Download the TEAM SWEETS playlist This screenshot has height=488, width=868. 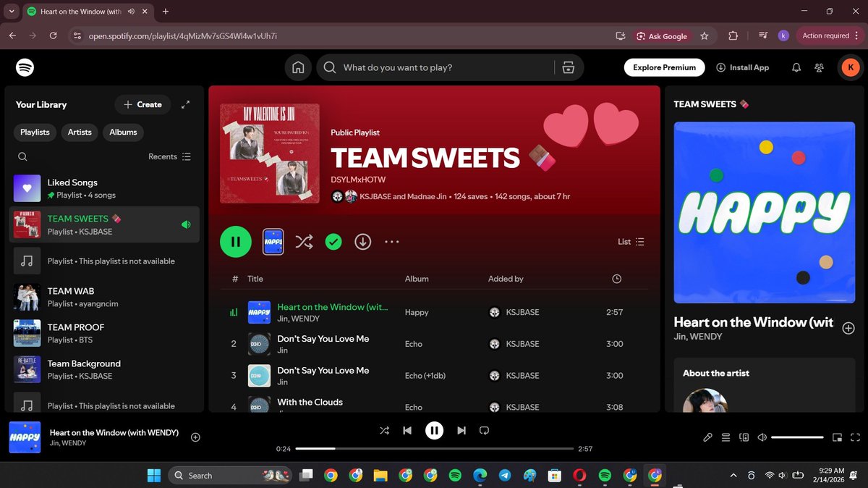click(x=363, y=242)
